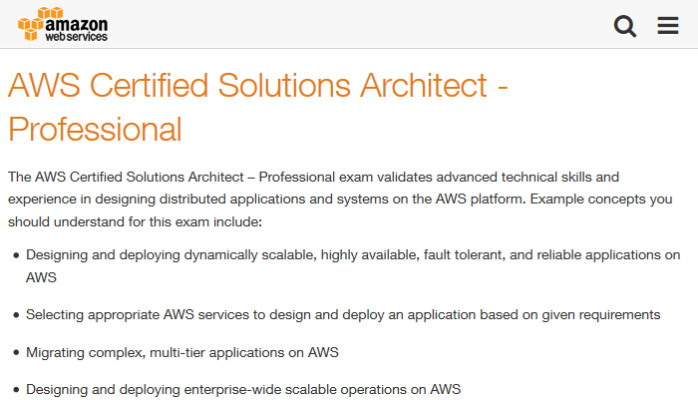Click the bullet 'Selecting appropriate AWS services' text

343,315
